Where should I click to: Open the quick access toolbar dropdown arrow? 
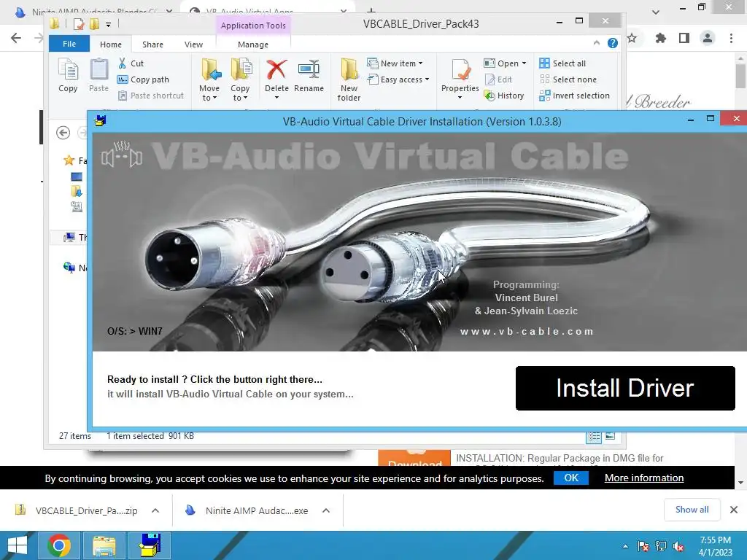109,24
